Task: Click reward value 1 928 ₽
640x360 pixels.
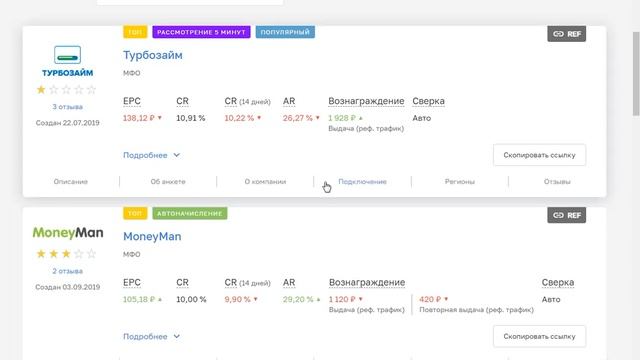Action: coord(342,118)
